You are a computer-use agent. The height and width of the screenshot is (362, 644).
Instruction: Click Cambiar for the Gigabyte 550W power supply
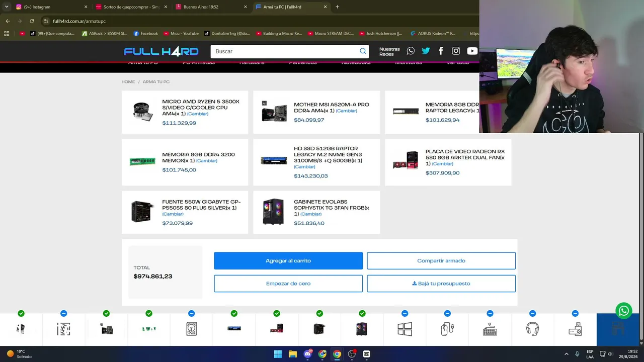click(x=173, y=214)
